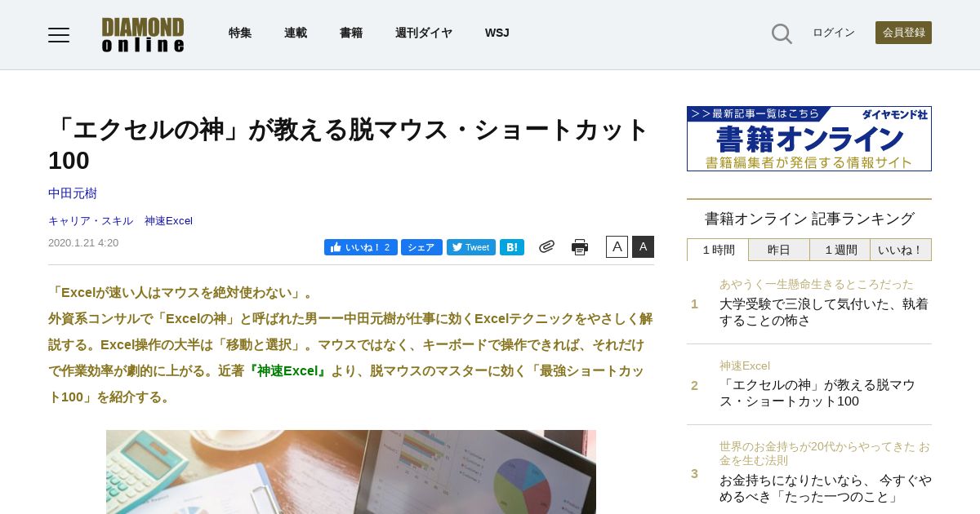Open the WSJ menu
Image resolution: width=980 pixels, height=514 pixels.
(x=497, y=33)
